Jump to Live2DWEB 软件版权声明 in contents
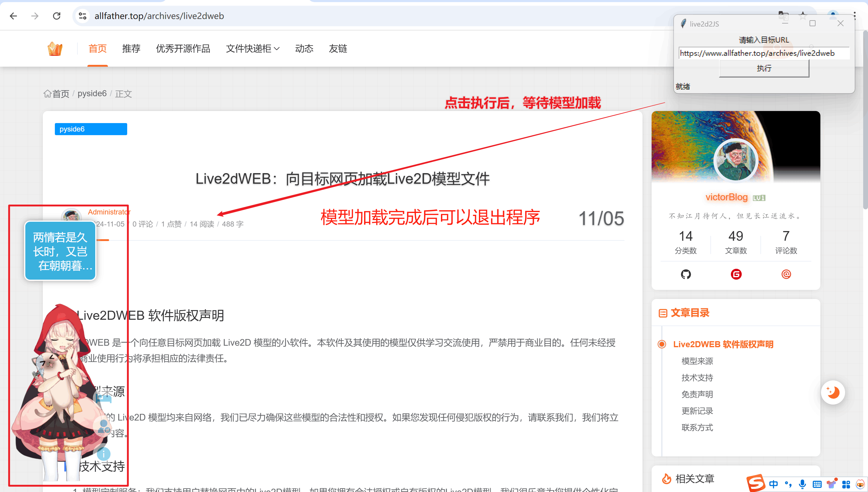The height and width of the screenshot is (492, 868). click(x=723, y=344)
